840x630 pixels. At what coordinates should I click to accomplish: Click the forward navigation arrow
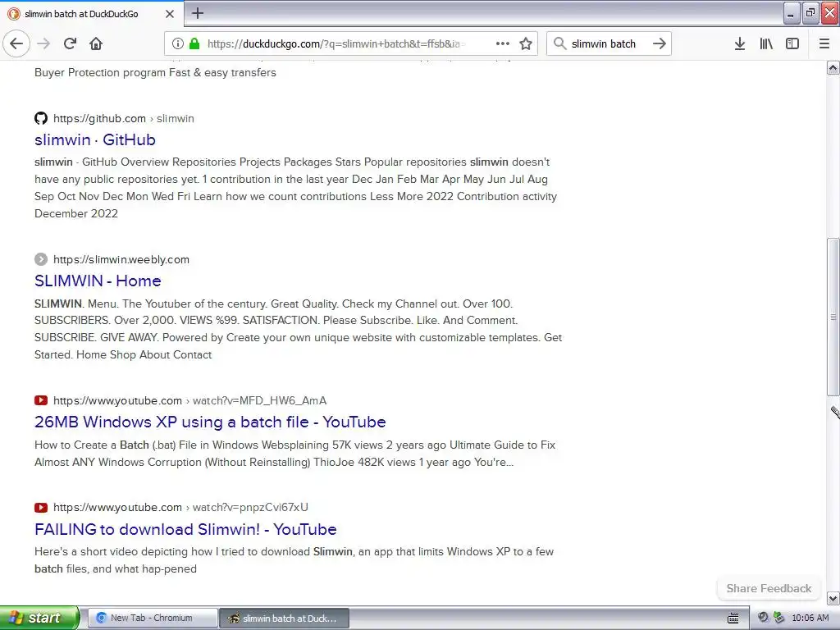(44, 43)
